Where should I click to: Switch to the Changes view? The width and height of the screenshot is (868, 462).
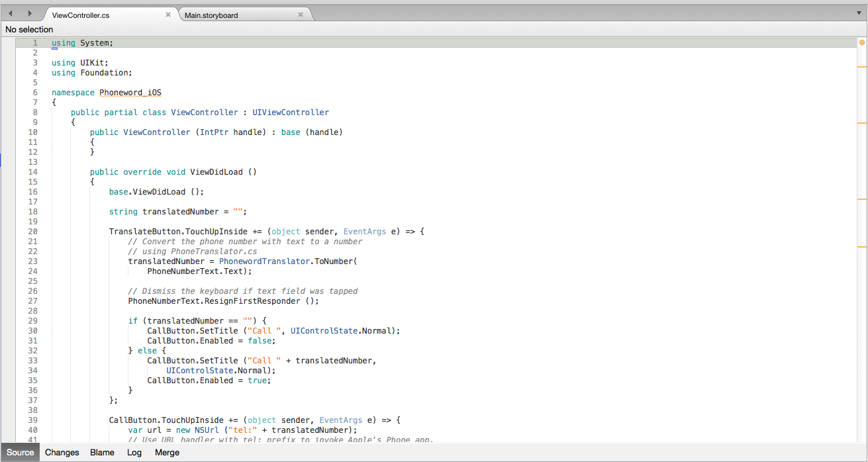(x=62, y=453)
